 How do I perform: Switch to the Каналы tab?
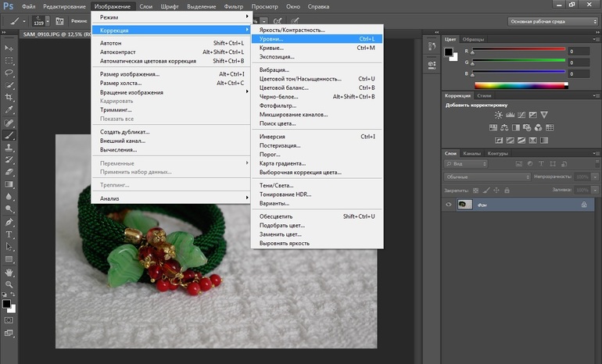[x=471, y=153]
